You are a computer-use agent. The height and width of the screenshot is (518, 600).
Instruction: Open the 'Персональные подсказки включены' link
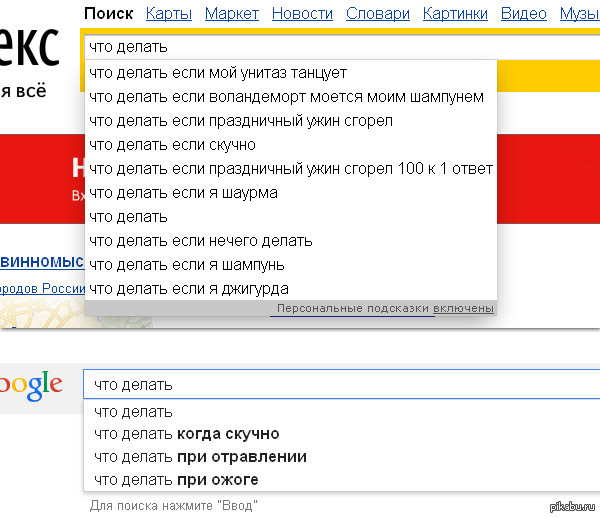(385, 309)
